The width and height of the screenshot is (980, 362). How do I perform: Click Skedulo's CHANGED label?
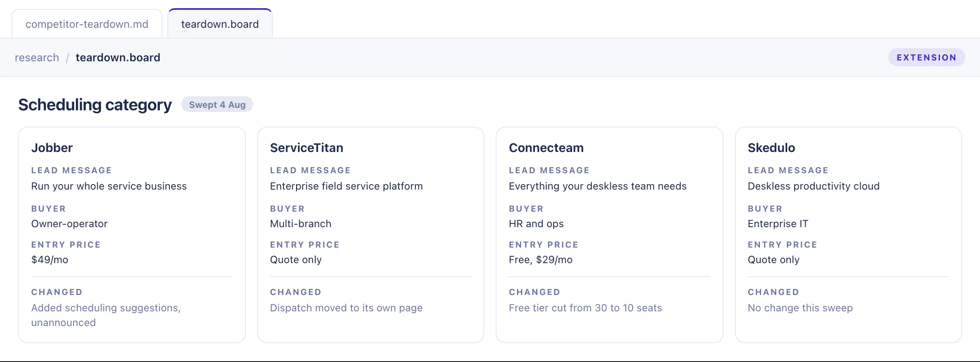[x=773, y=292]
